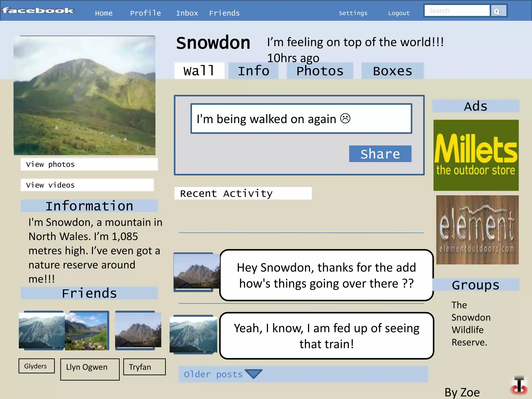Click the Share button
Viewport: 532px width, 399px height.
click(x=380, y=154)
